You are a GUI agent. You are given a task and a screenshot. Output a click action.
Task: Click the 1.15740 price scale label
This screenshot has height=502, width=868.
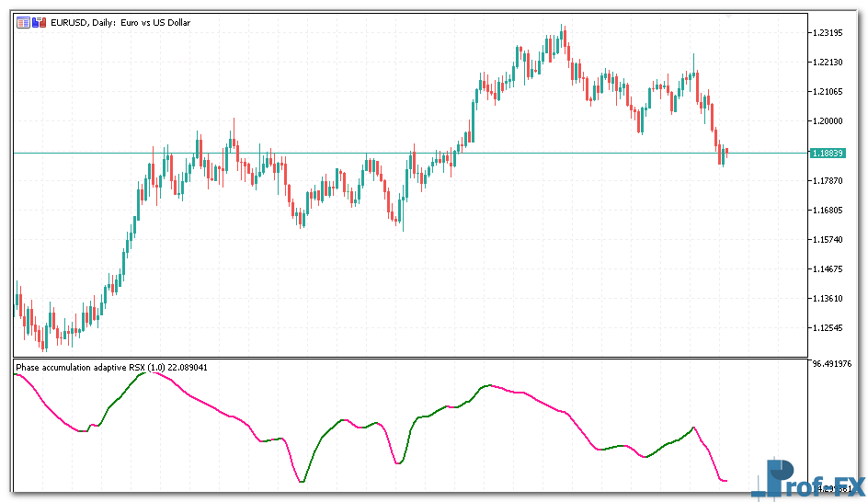pyautogui.click(x=828, y=239)
